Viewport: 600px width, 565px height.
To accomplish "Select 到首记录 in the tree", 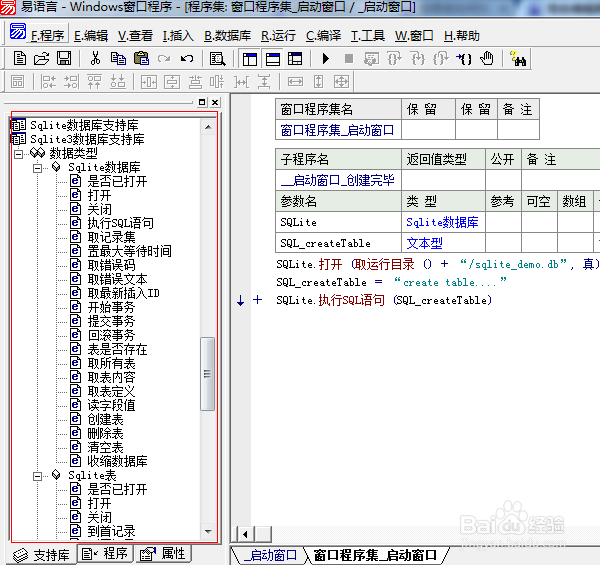I will (111, 531).
